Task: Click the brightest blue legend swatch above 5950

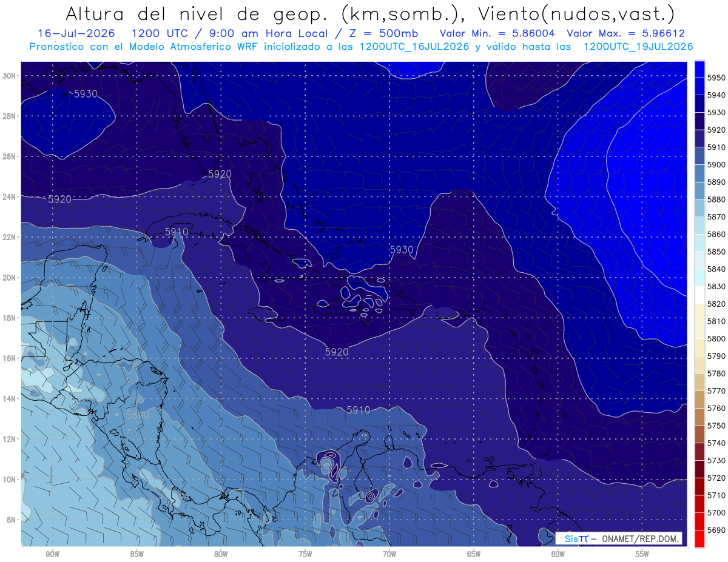Action: point(700,69)
